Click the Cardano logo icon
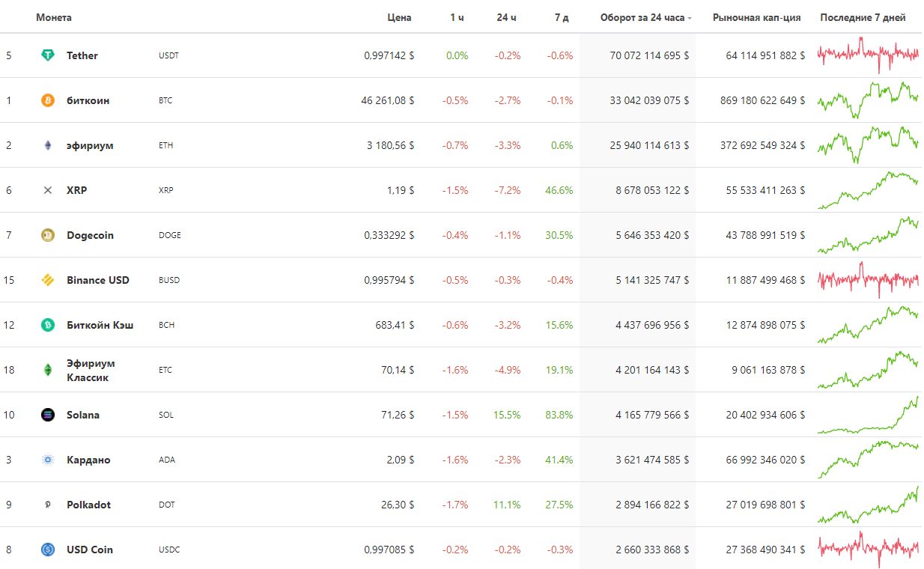The image size is (924, 569). (x=48, y=460)
